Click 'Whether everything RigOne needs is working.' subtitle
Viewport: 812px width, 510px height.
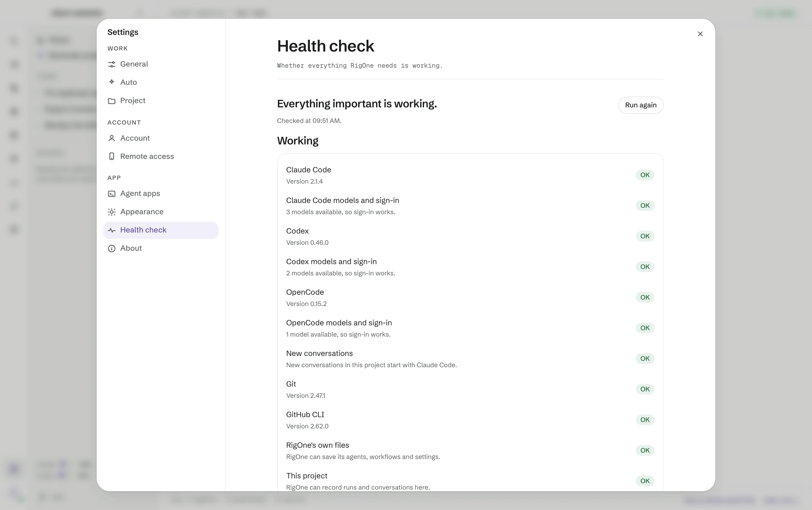[x=360, y=66]
